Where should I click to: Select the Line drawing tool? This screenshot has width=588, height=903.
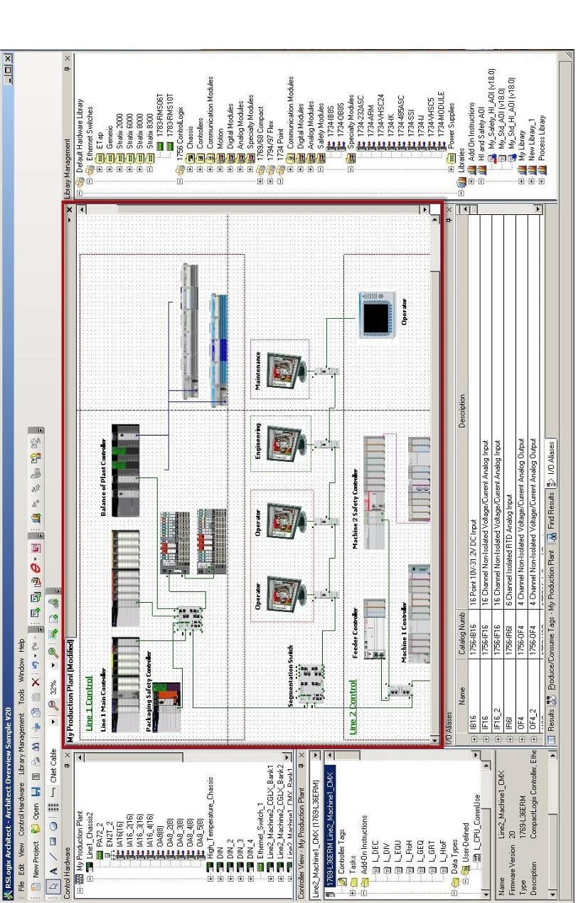tap(54, 855)
